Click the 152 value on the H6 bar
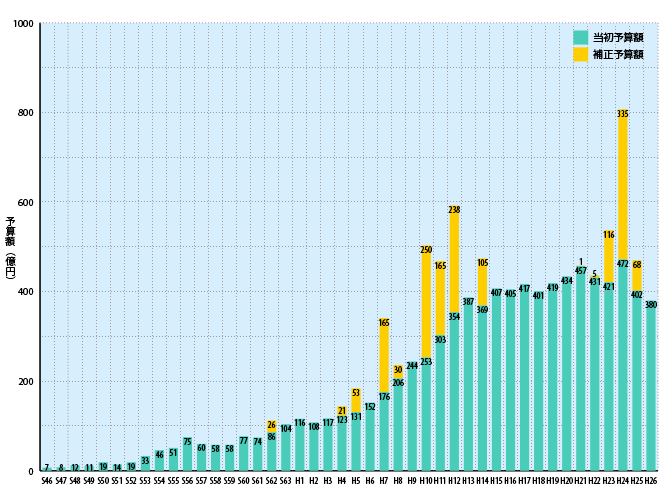Screen dimensions: 670x500 370,407
